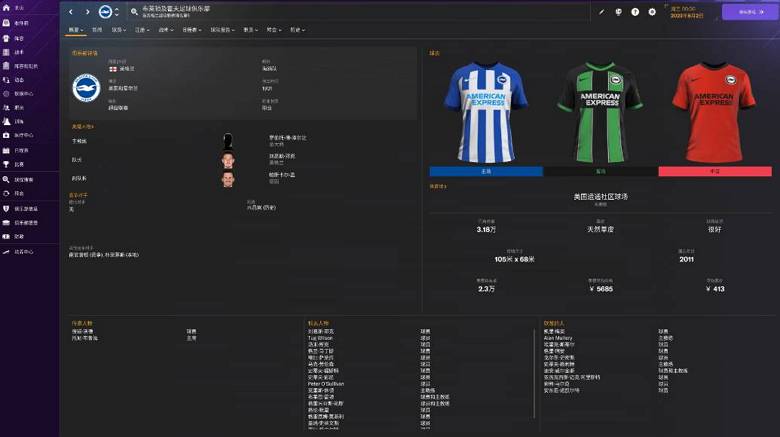Click the red third shirt
Screen dimensions: 780x437
715,112
